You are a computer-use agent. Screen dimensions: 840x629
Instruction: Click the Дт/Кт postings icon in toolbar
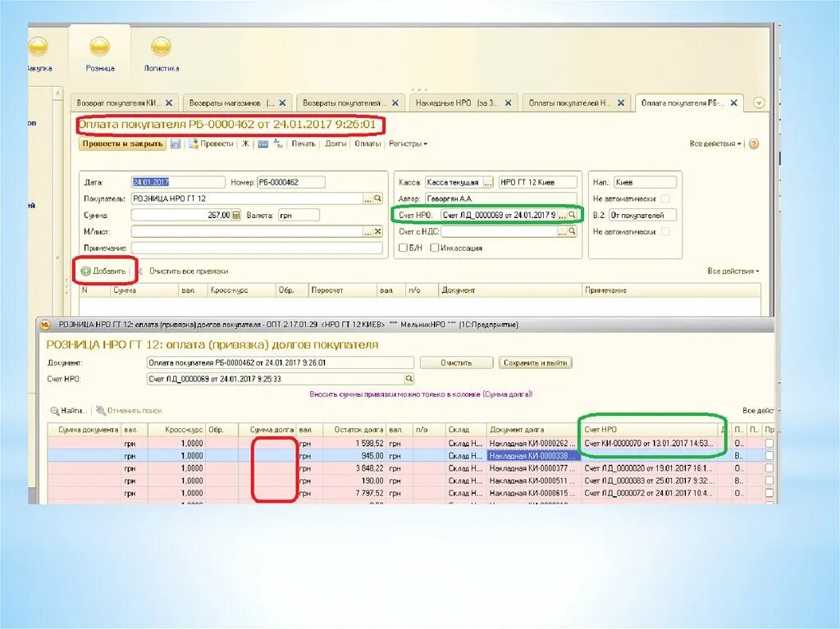279,143
